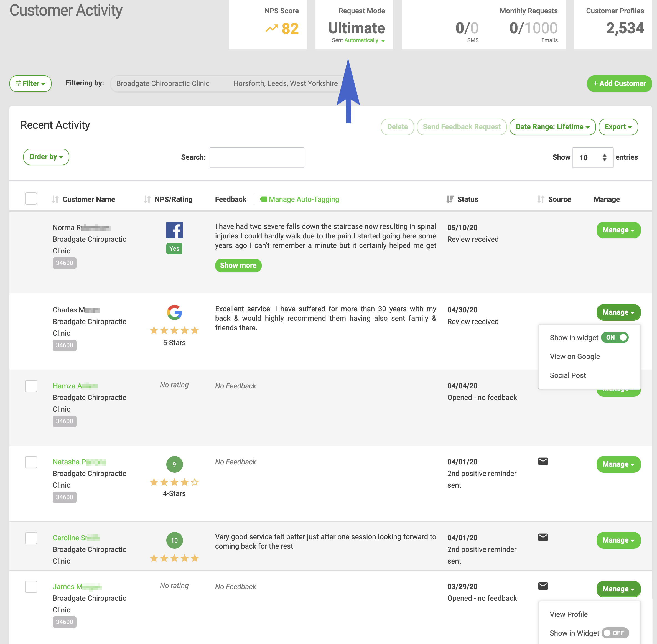Click the email source icon for James
Image resolution: width=657 pixels, height=644 pixels.
pos(543,586)
